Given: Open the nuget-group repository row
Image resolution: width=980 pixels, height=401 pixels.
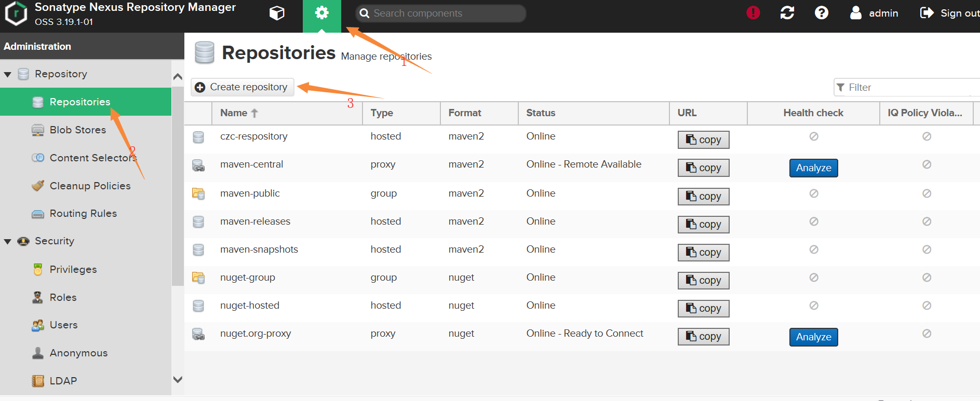Looking at the screenshot, I should pyautogui.click(x=582, y=280).
